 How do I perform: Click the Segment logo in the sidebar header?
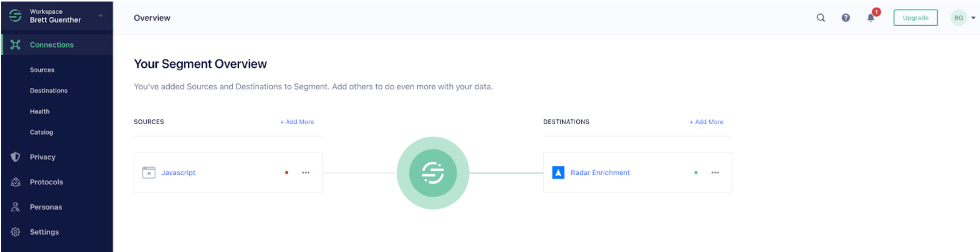[x=15, y=16]
